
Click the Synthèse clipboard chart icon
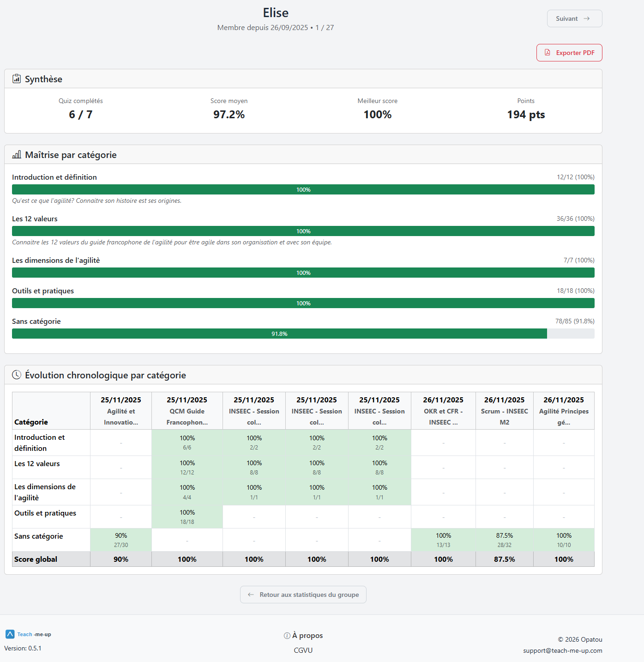pos(16,79)
